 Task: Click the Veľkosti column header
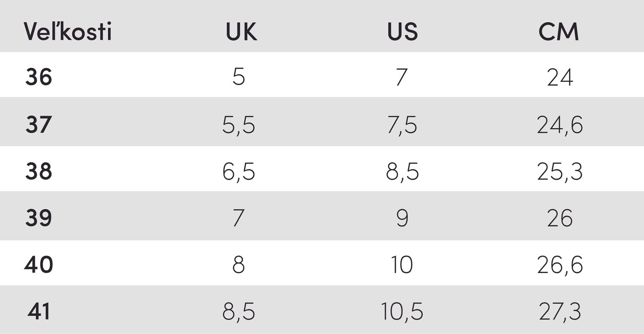tap(68, 32)
